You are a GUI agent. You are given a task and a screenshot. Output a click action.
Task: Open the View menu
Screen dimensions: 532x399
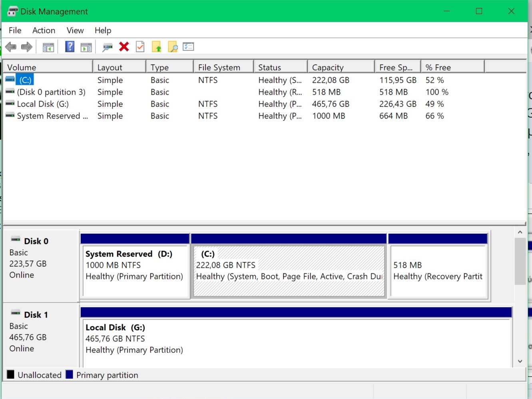click(75, 30)
